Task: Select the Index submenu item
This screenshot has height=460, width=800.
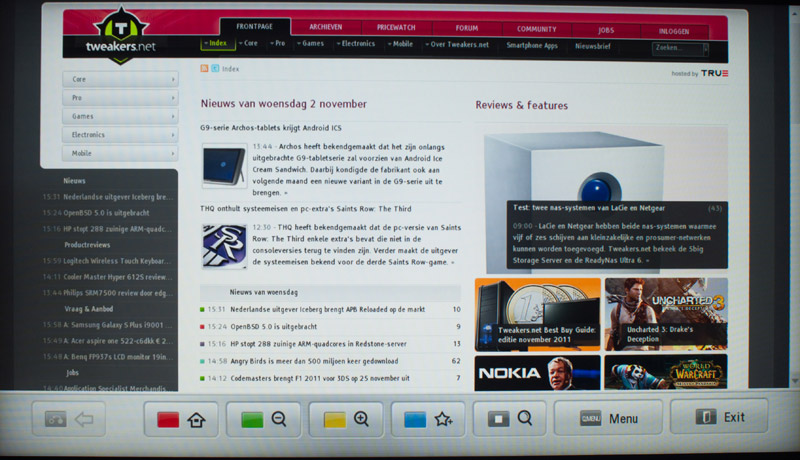Action: (218, 43)
